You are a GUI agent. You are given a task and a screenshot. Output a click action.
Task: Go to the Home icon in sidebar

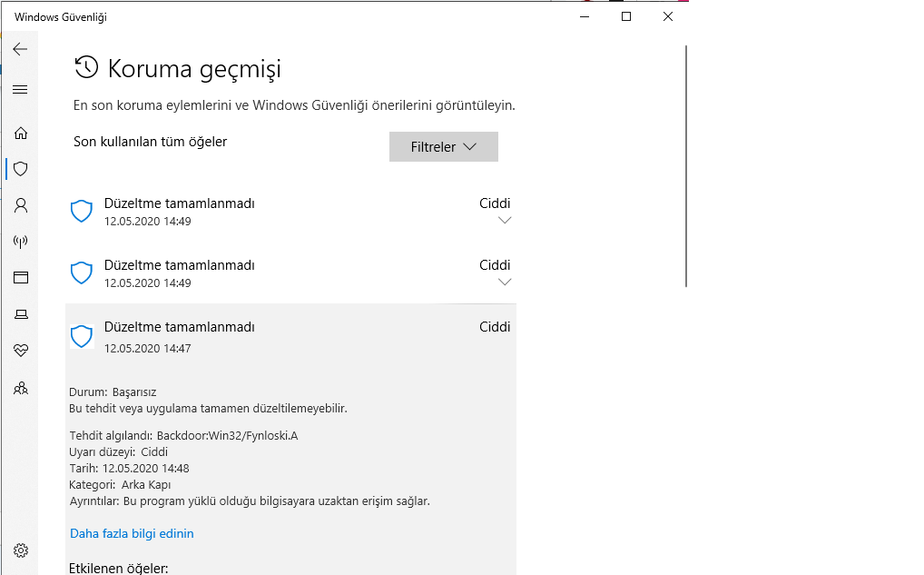(x=20, y=133)
